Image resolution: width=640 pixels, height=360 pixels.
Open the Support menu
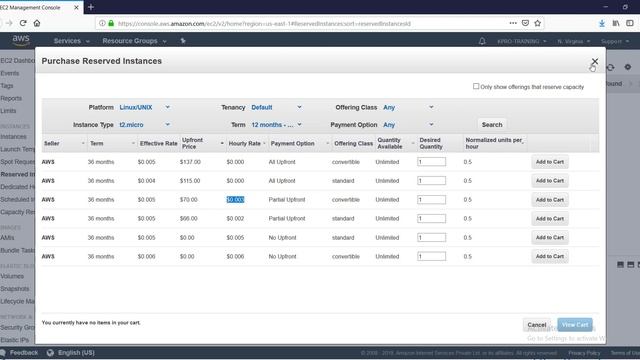click(x=615, y=41)
